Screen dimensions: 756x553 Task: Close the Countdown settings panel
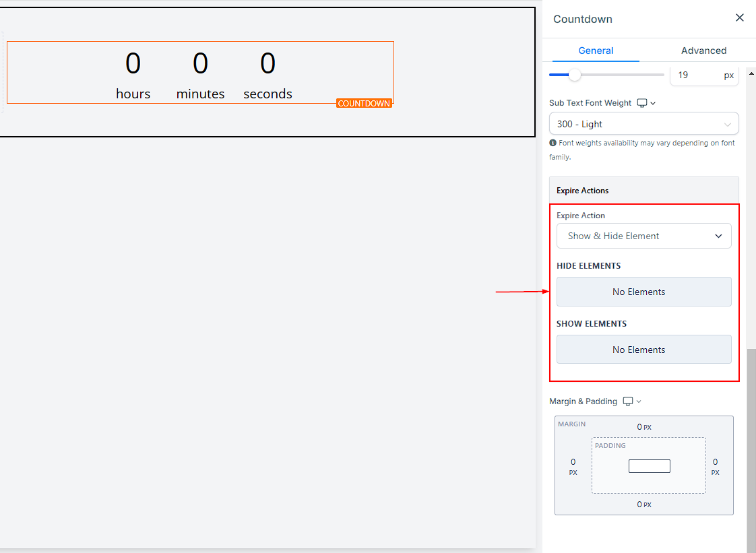[x=739, y=18]
